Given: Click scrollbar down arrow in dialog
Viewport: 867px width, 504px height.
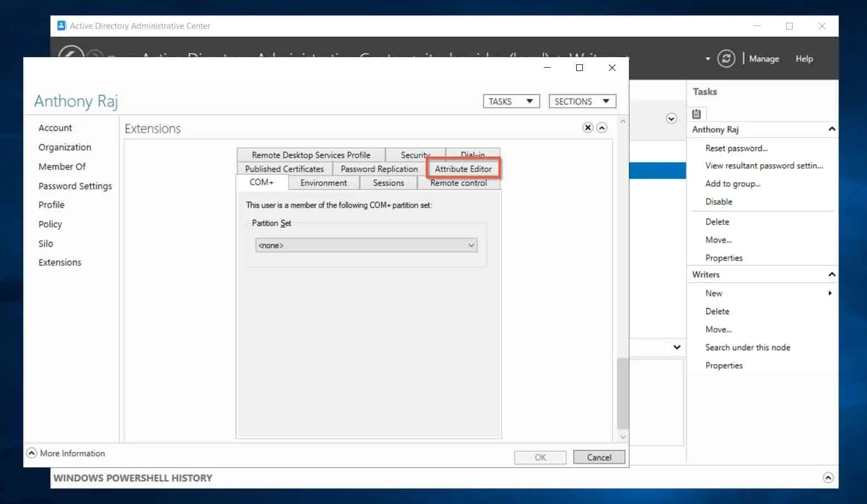Looking at the screenshot, I should [623, 437].
